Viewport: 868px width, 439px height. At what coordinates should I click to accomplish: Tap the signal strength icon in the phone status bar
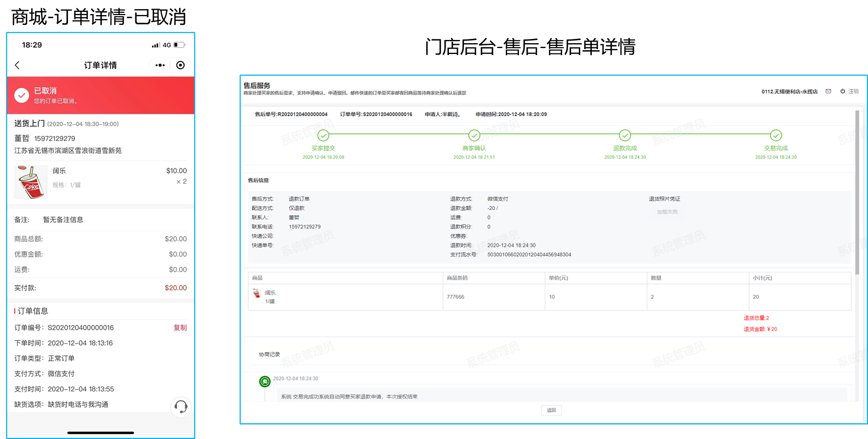156,45
